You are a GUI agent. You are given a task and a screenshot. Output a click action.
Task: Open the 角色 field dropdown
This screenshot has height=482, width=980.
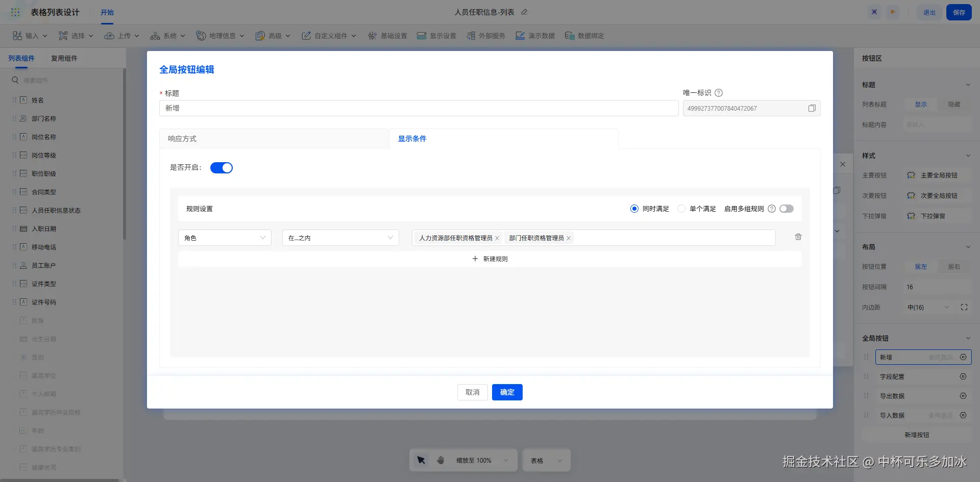(x=225, y=238)
